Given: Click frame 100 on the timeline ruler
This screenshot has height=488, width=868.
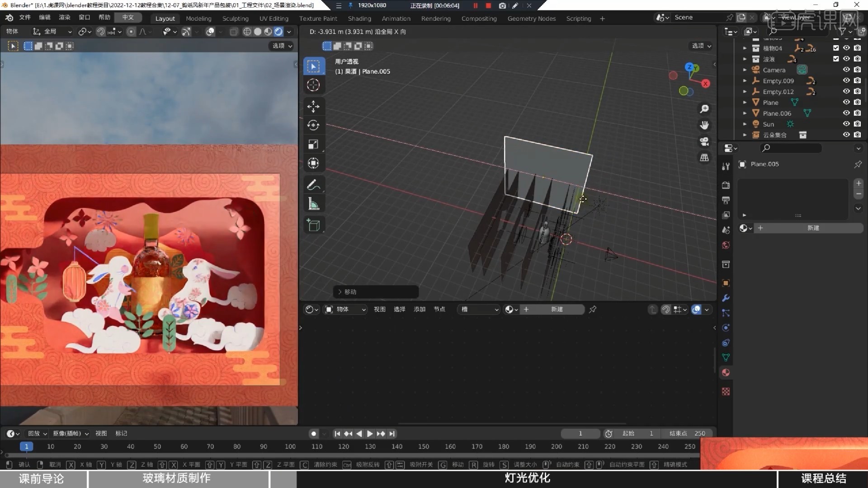Looking at the screenshot, I should pos(290,447).
